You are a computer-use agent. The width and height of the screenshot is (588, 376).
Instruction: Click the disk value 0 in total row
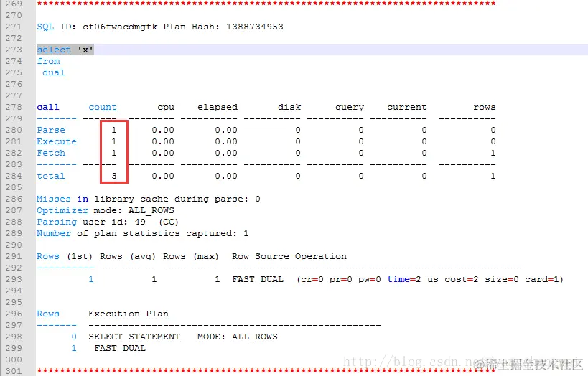tap(298, 176)
